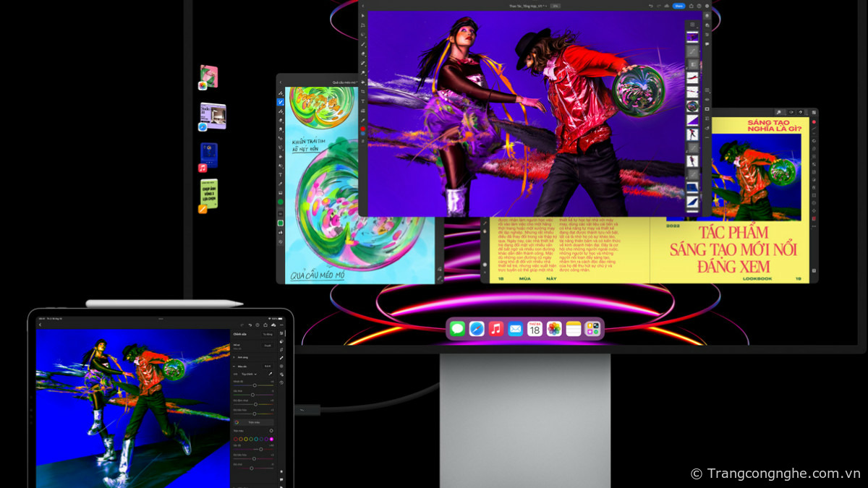Open the Tùy chỉnh white balance dropdown

coord(250,374)
